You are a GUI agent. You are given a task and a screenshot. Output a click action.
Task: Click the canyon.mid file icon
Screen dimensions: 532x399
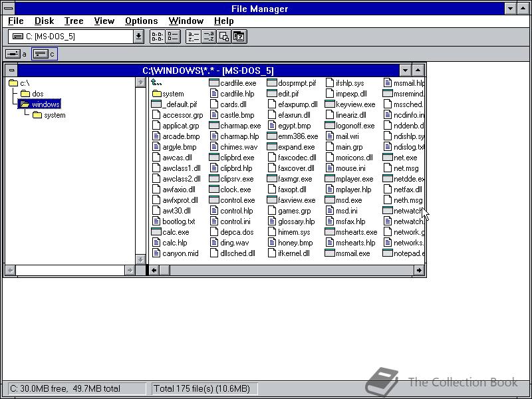156,253
